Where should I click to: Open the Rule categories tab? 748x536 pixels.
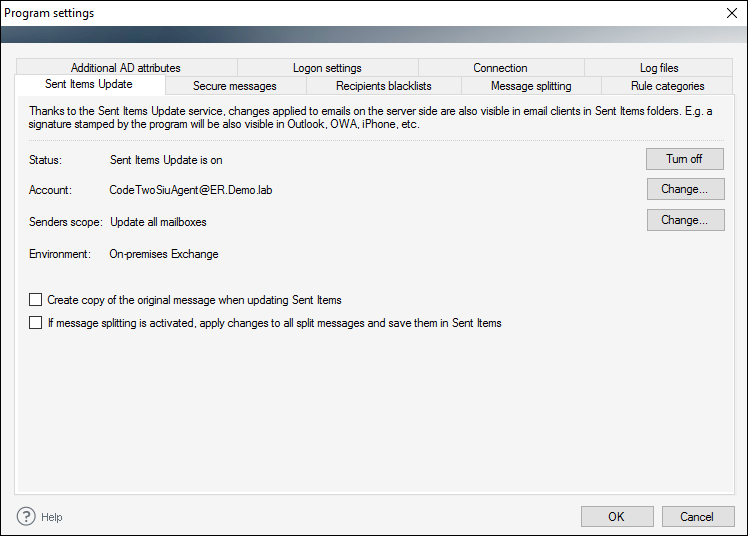pos(667,86)
